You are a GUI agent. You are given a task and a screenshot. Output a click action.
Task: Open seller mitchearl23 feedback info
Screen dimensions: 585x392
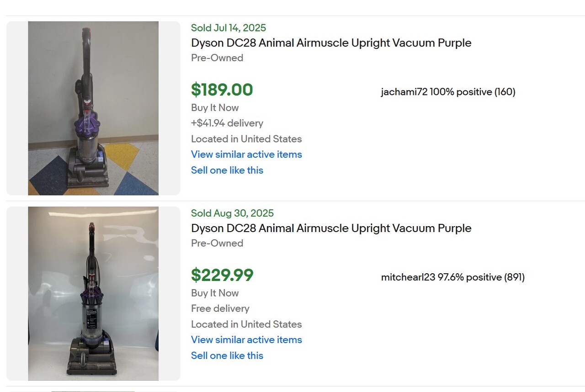452,277
